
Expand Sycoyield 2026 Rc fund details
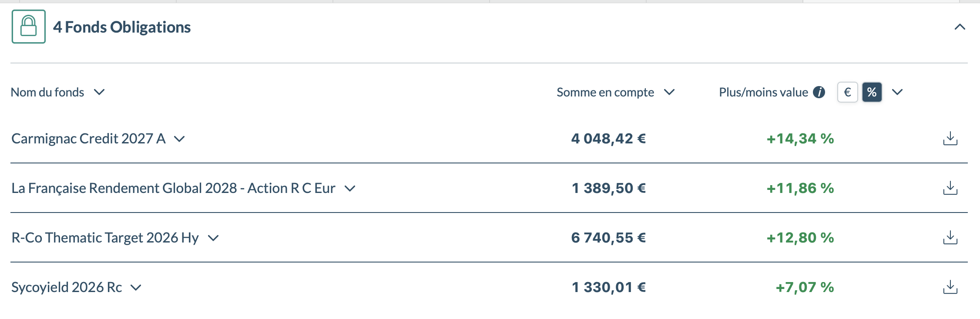pos(136,288)
